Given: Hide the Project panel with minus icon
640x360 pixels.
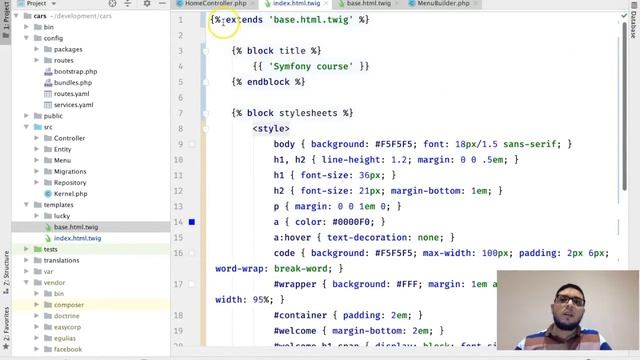Looking at the screenshot, I should (162, 3).
